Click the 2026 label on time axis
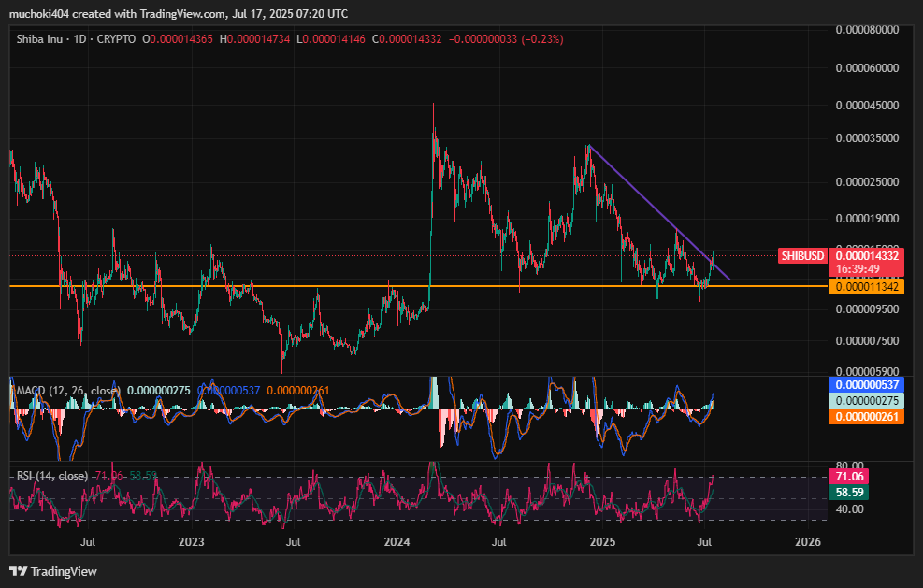 (808, 541)
